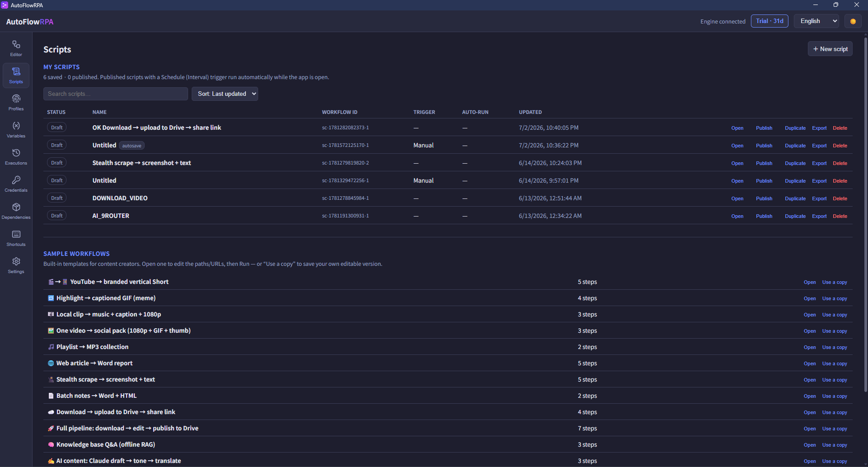Toggle the theme sun icon

[853, 21]
